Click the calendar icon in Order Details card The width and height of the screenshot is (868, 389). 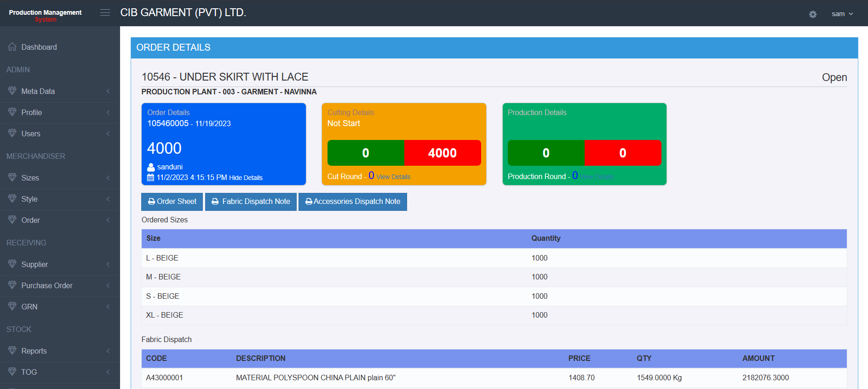click(x=150, y=178)
